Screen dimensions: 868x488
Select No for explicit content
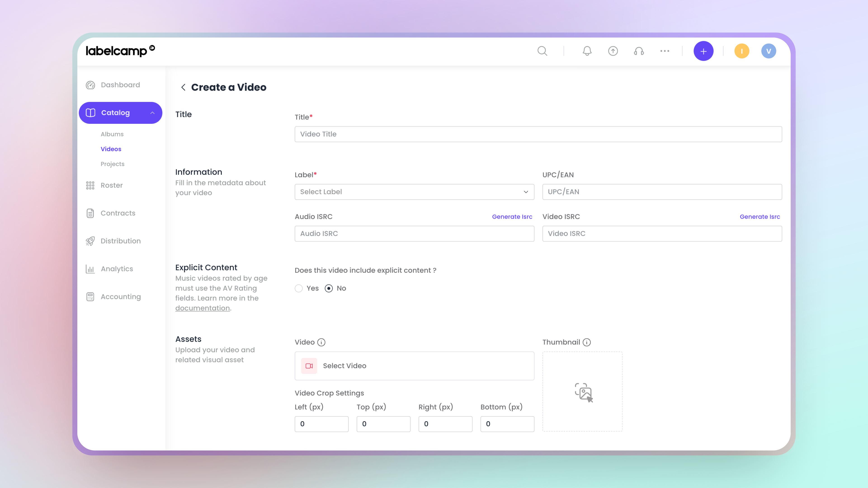329,288
